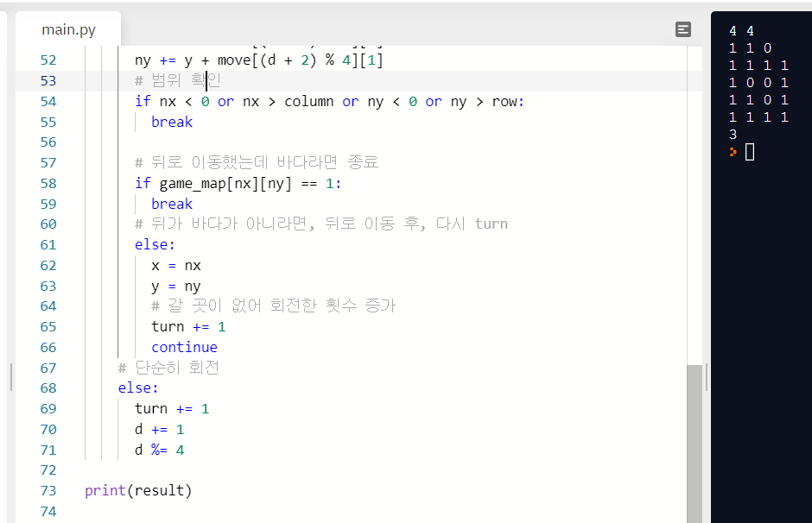Click the print(result) line
Viewport: 812px width, 523px height.
138,490
